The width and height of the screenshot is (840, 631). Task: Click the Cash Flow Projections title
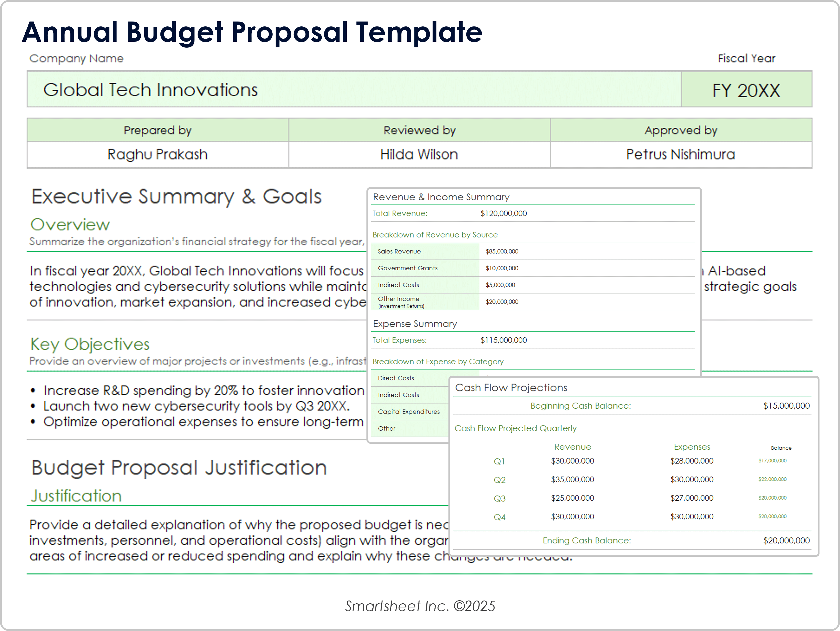(511, 388)
